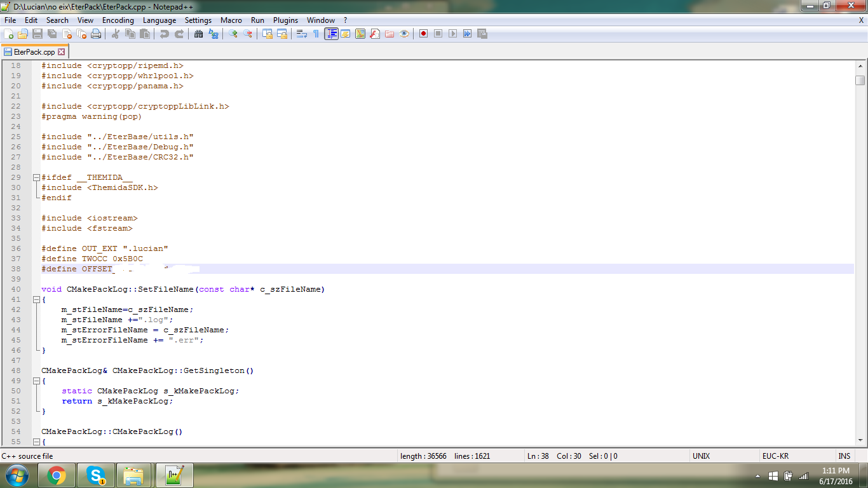
Task: Click the Cut scissors icon
Action: point(116,34)
